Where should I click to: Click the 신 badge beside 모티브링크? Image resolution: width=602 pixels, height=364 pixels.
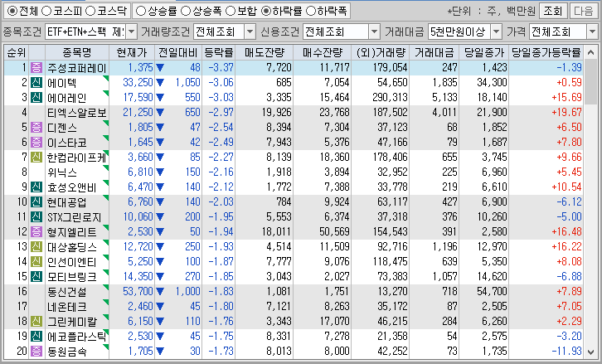(x=36, y=276)
